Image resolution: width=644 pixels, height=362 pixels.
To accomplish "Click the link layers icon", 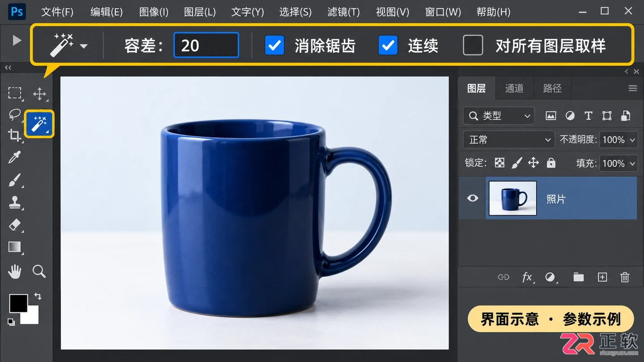I will pos(504,277).
